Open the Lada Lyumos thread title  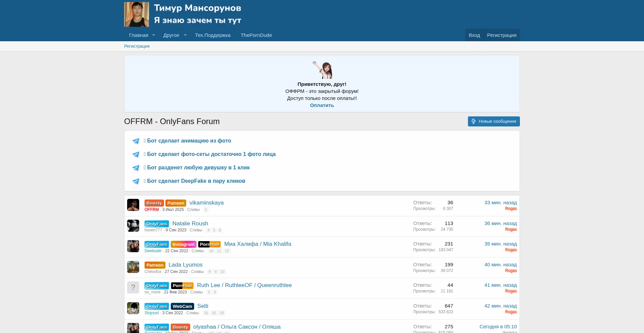[185, 265]
